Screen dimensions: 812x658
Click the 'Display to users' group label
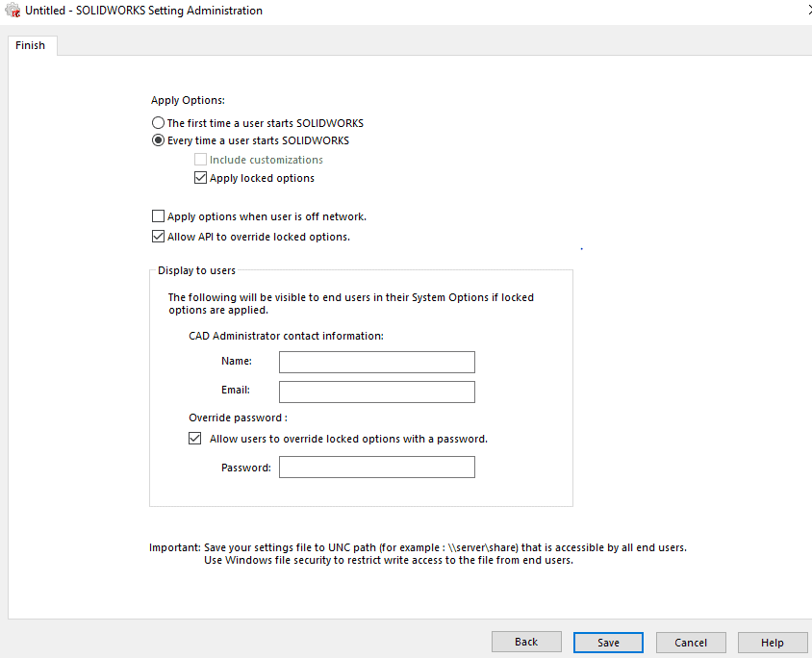click(197, 270)
